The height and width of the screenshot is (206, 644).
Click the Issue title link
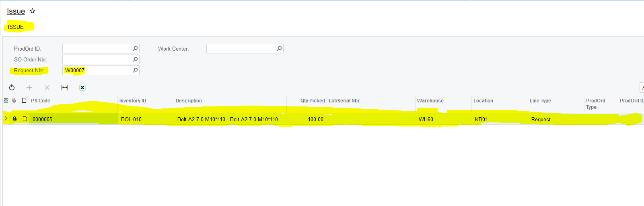click(x=16, y=11)
